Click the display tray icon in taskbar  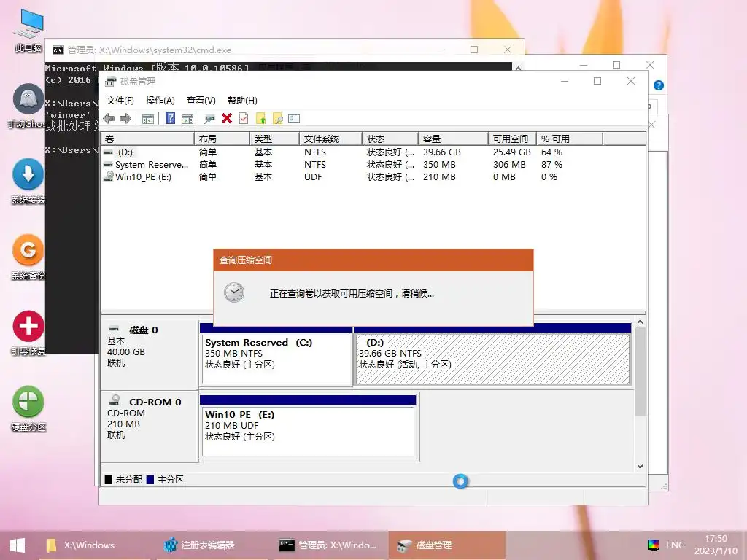pos(653,545)
